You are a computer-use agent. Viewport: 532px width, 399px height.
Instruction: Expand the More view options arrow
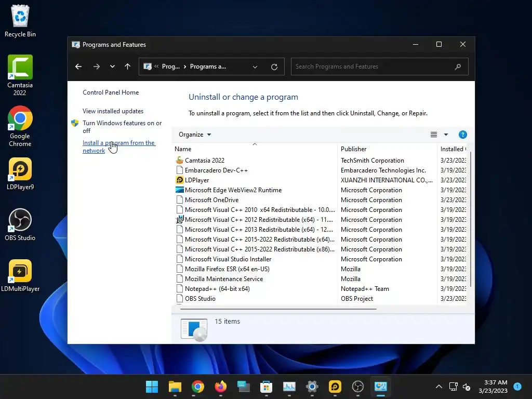click(446, 135)
